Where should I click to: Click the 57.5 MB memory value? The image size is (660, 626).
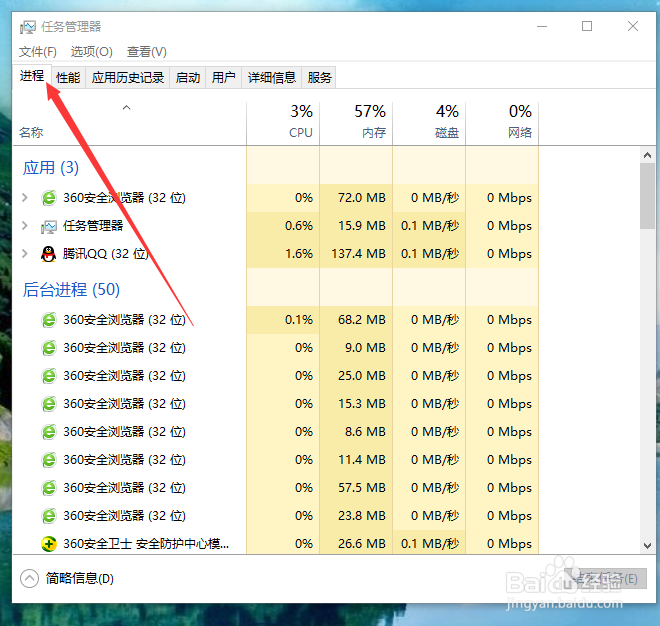(362, 487)
